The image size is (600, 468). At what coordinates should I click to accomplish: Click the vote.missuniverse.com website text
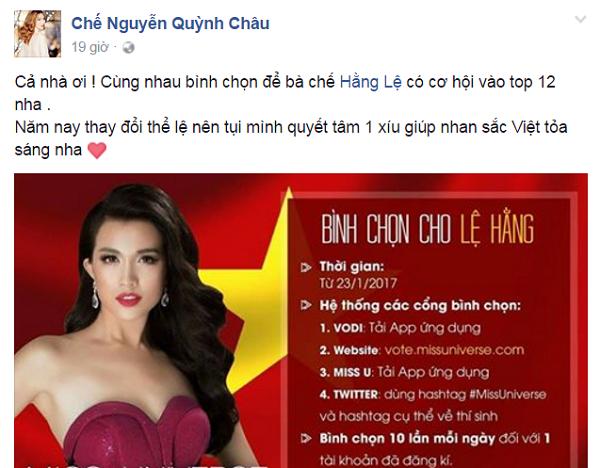pyautogui.click(x=454, y=350)
